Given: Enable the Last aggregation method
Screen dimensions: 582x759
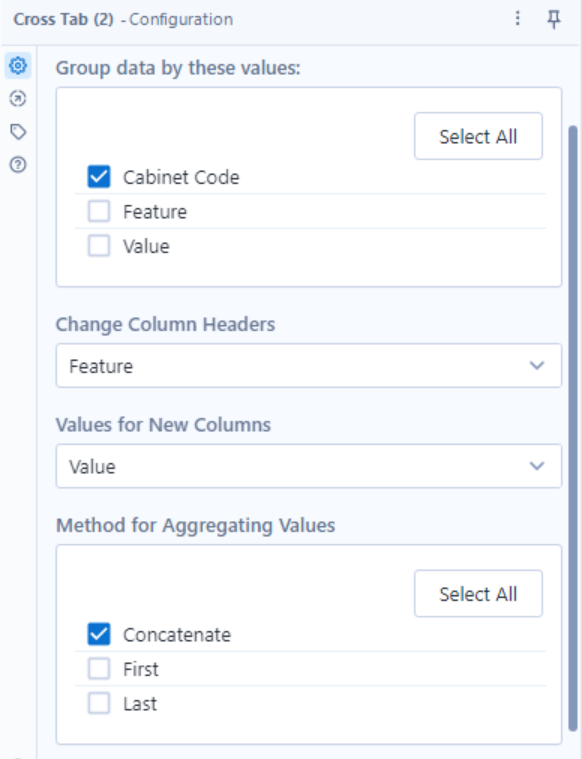Looking at the screenshot, I should pos(99,703).
